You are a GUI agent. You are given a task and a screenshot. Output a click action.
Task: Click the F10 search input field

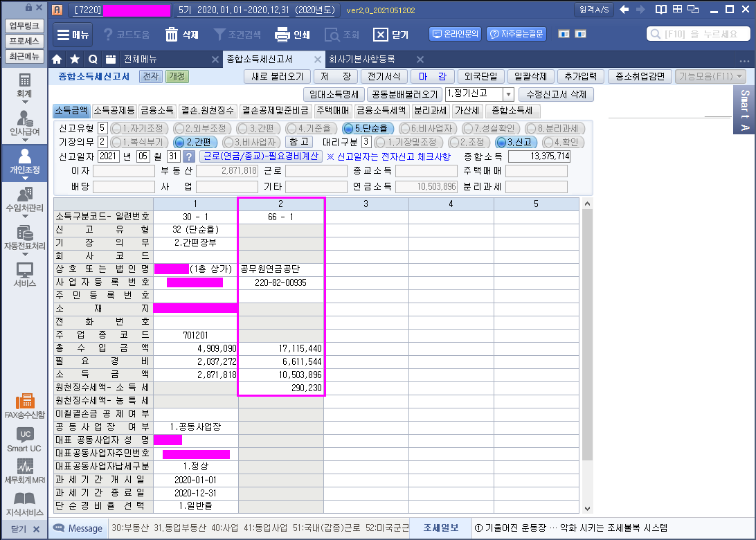[698, 34]
